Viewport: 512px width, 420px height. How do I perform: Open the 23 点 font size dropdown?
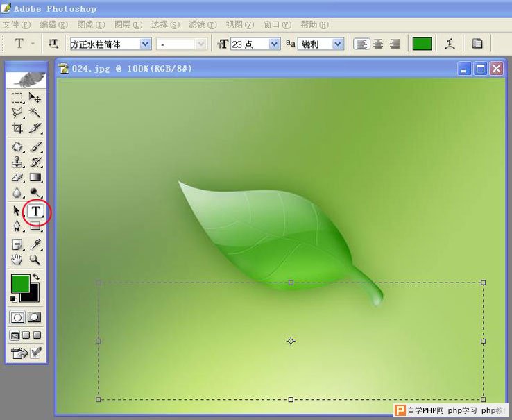click(274, 44)
